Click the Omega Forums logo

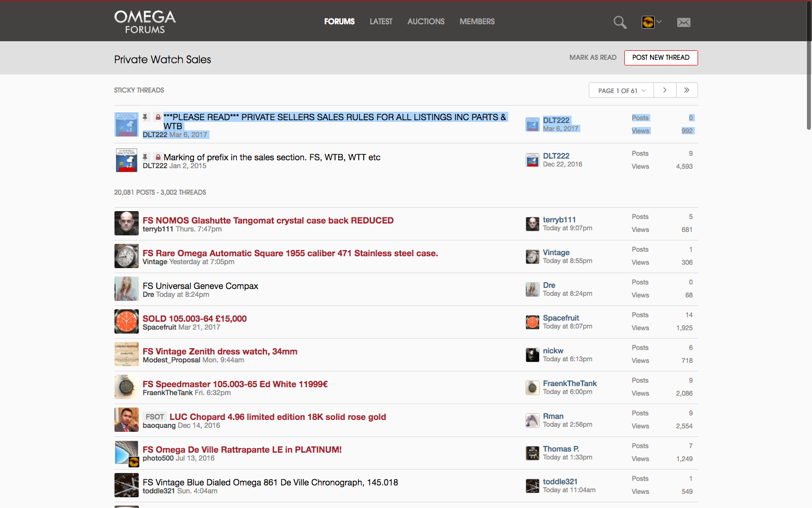pos(145,22)
